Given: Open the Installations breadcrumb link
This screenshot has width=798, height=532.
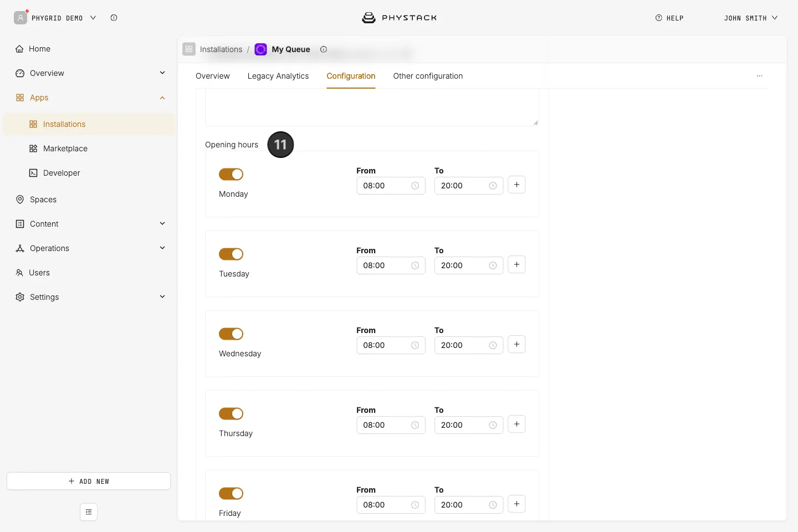Looking at the screenshot, I should click(221, 49).
